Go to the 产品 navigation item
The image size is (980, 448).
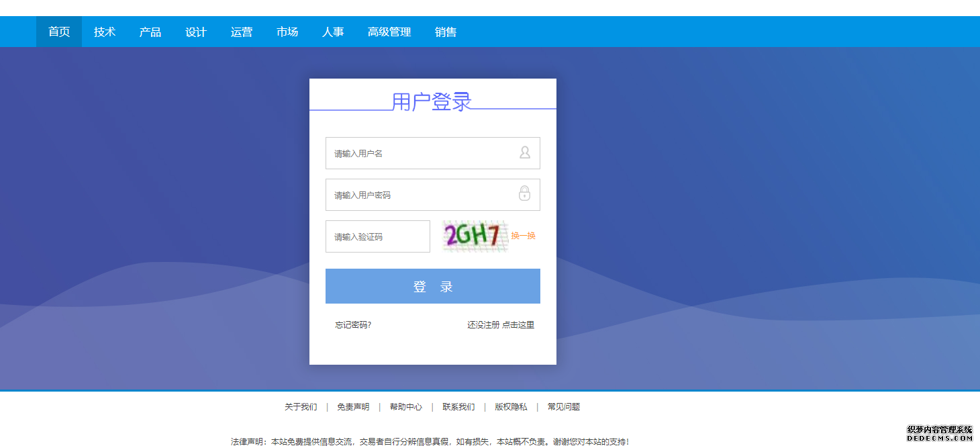(150, 32)
